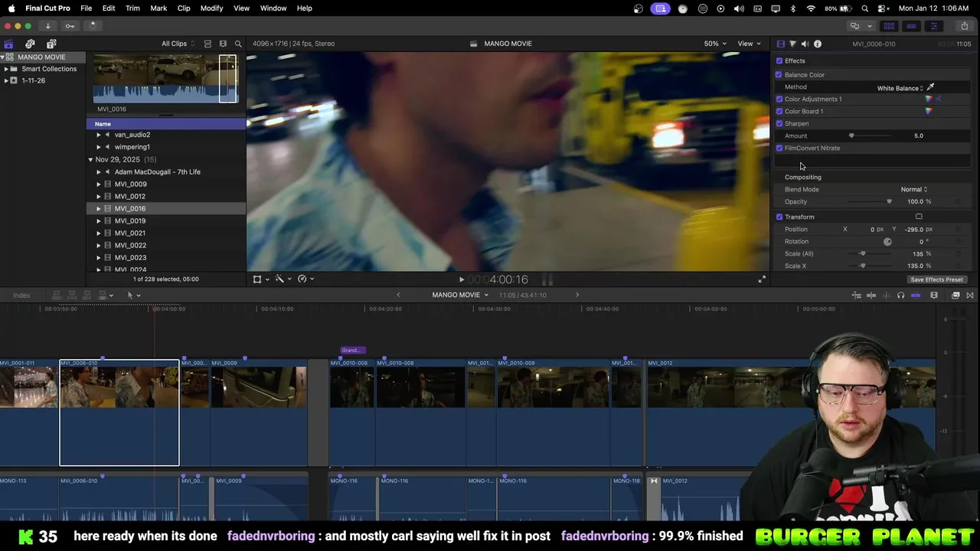Screen dimensions: 980x551
Task: Expand the MVI_0009 clip row
Action: click(x=98, y=184)
